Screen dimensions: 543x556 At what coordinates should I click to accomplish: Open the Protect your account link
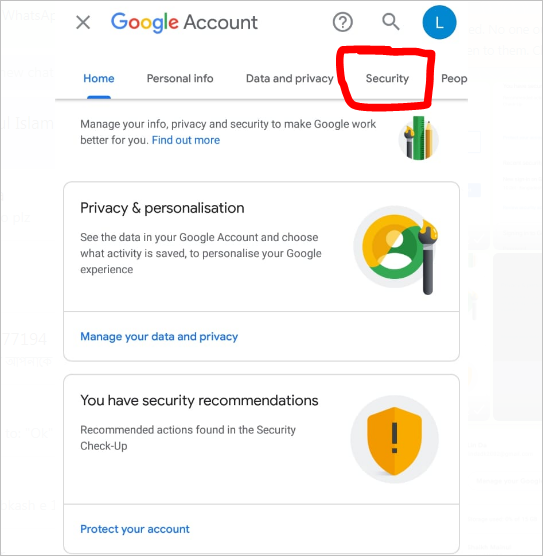(x=135, y=529)
